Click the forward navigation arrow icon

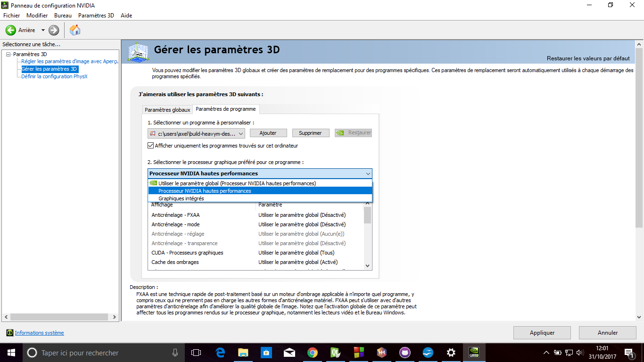pyautogui.click(x=53, y=30)
